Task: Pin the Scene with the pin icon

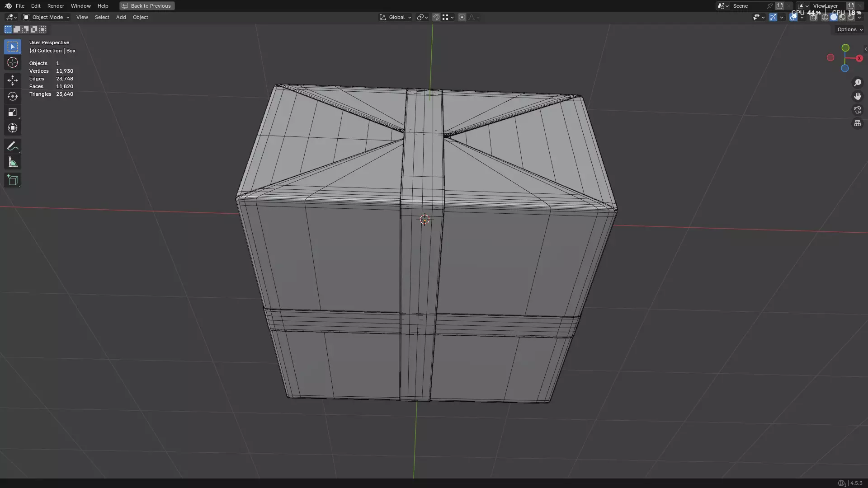Action: 769,6
